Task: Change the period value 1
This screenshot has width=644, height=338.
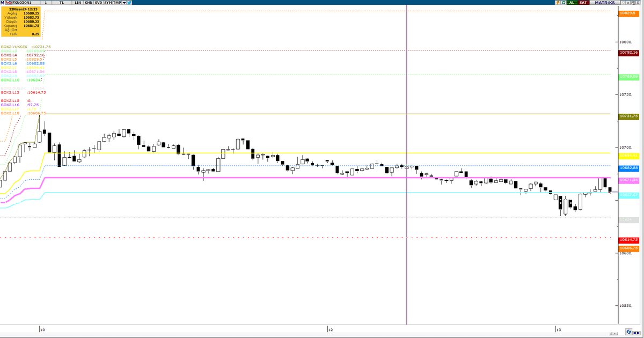Action: pyautogui.click(x=46, y=3)
